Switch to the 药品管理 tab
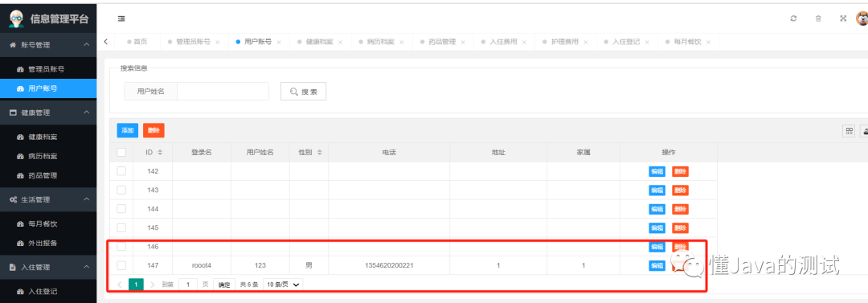 click(442, 42)
